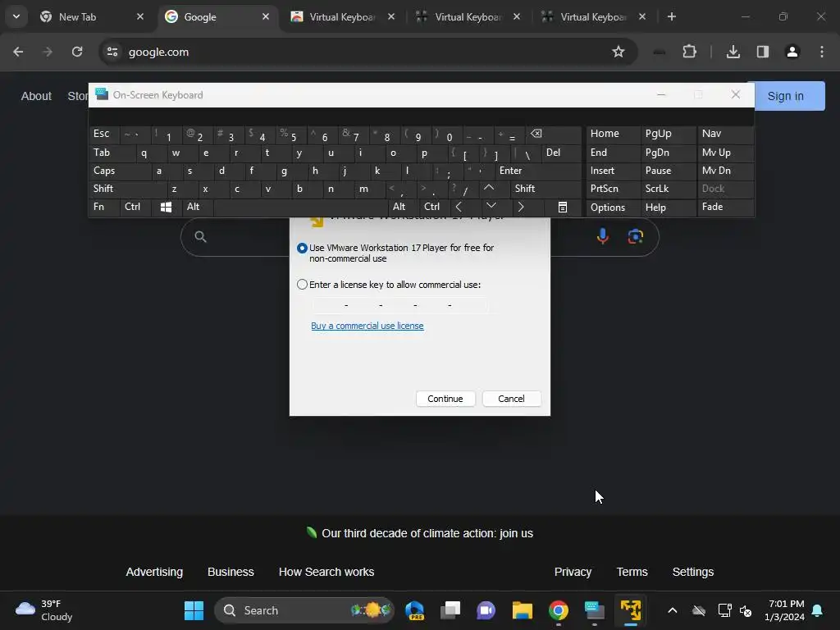Click Cancel in VMware dialog
The height and width of the screenshot is (630, 840).
pyautogui.click(x=511, y=399)
